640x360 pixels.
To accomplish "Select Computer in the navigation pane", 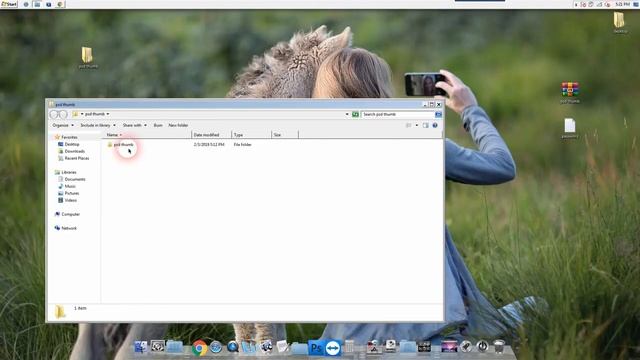I will click(67, 214).
